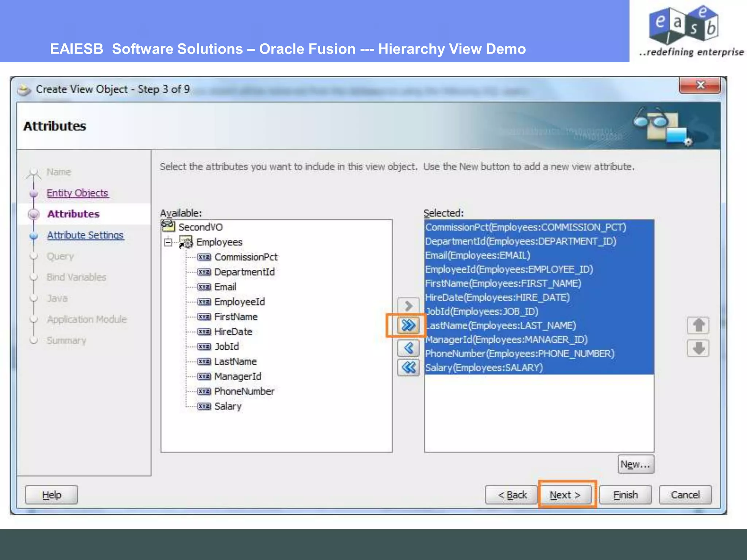747x560 pixels.
Task: Select Employees label in Available tree
Action: 219,242
